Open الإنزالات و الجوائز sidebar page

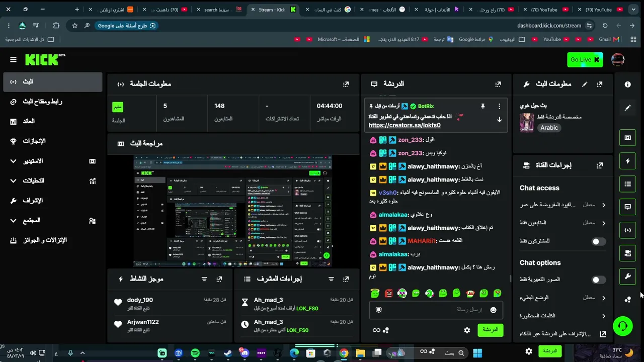[52, 240]
